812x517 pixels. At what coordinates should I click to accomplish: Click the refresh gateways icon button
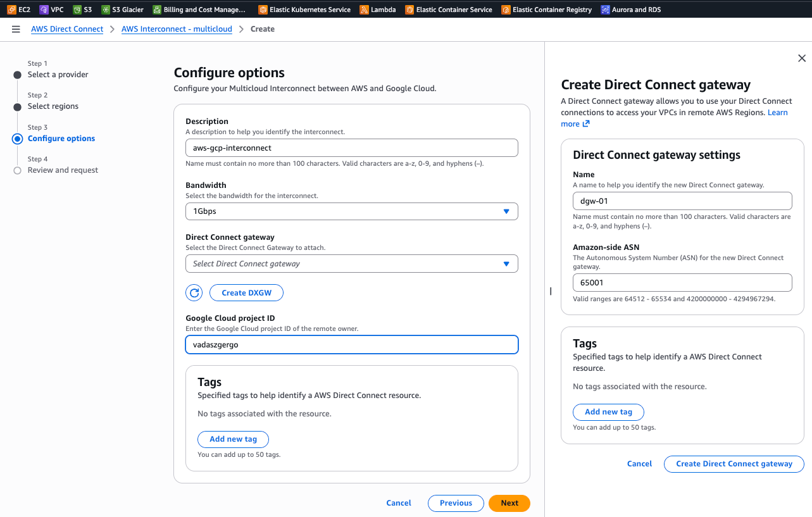click(x=194, y=293)
